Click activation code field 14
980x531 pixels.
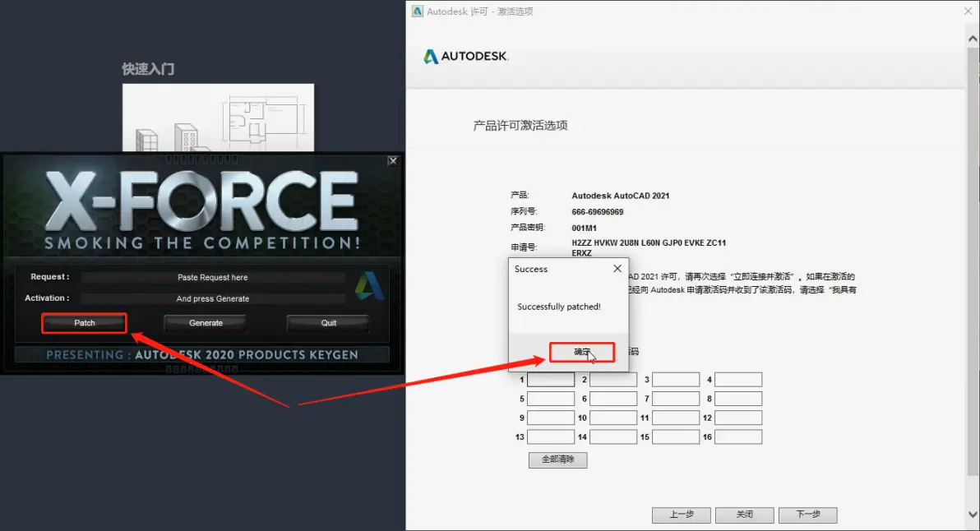613,436
